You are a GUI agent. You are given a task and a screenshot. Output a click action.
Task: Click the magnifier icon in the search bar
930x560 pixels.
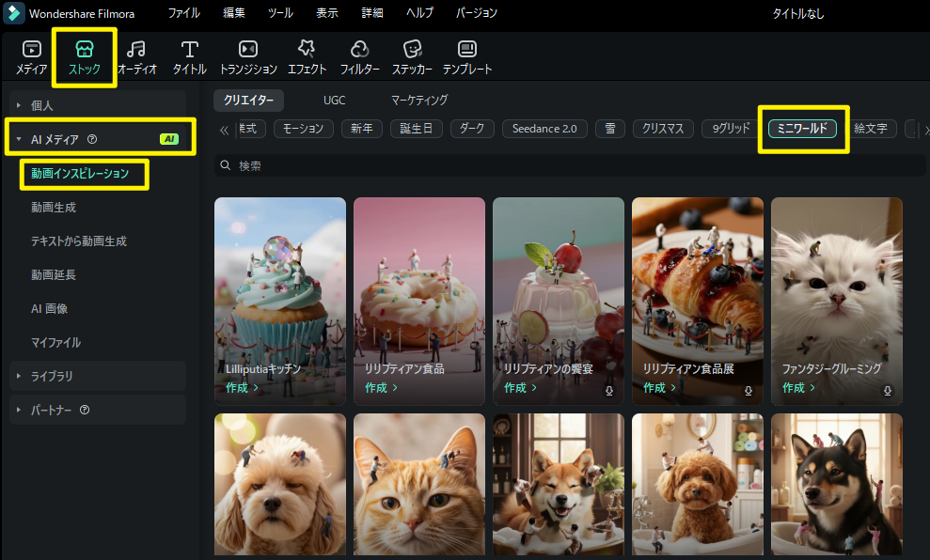(226, 165)
